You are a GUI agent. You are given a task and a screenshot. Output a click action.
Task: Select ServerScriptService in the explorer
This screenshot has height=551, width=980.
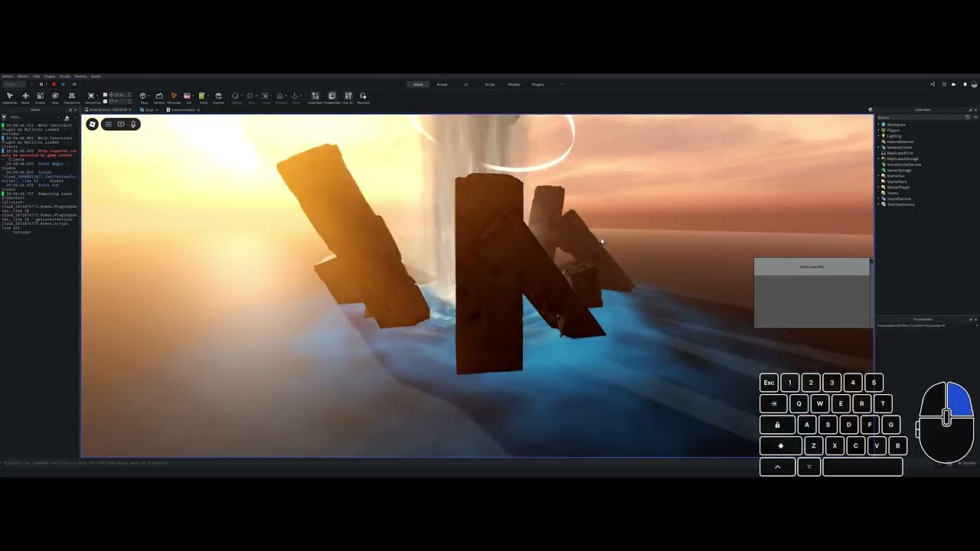(x=903, y=165)
